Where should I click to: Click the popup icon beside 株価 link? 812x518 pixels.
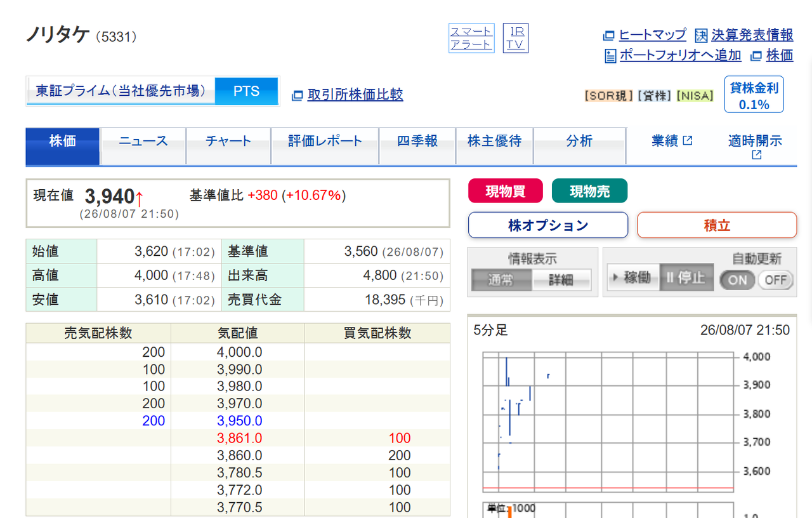(756, 56)
